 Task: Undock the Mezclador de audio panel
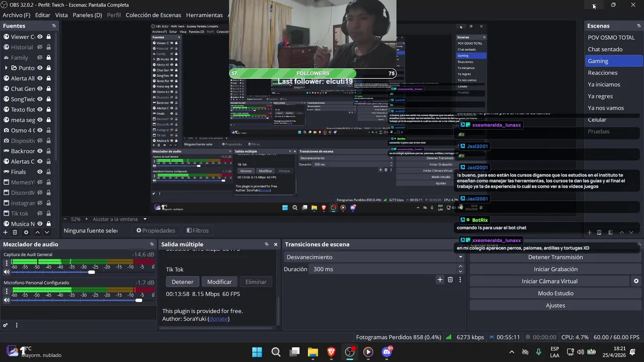point(151,244)
